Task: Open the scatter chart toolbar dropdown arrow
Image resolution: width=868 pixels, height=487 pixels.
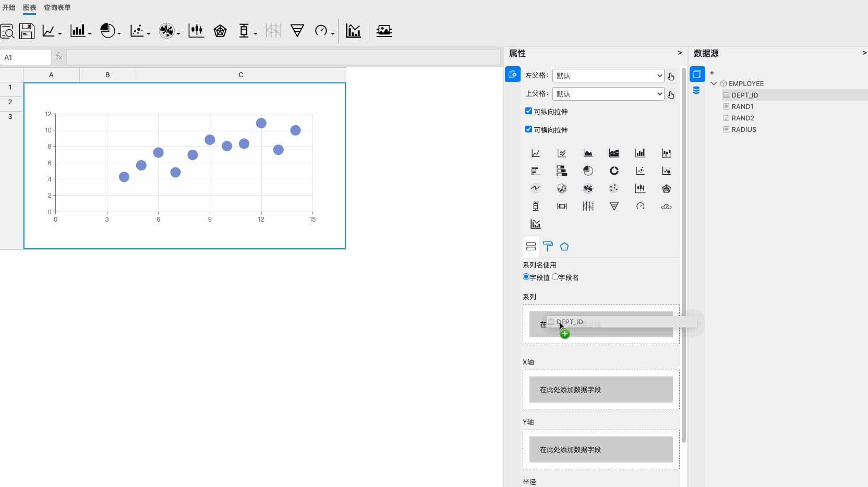Action: (x=149, y=33)
